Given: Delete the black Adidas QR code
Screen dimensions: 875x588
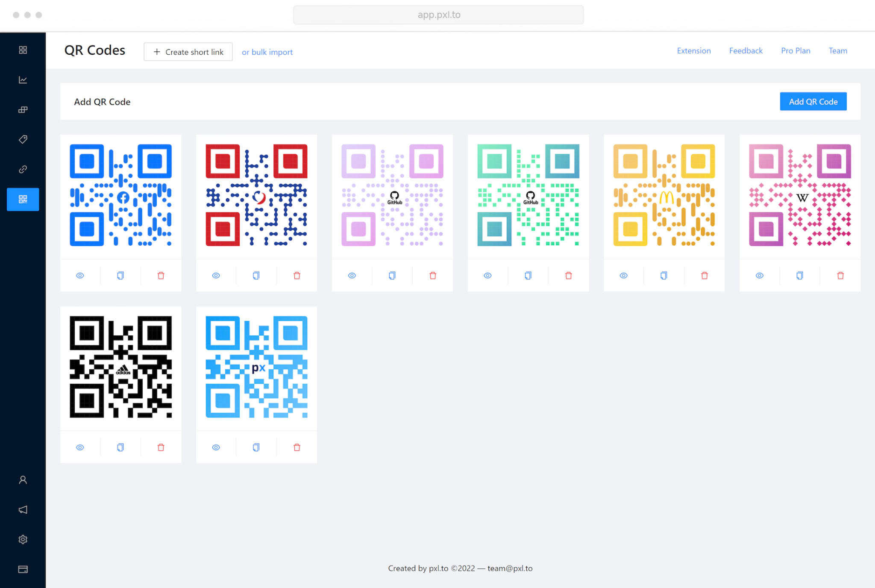Looking at the screenshot, I should tap(161, 447).
